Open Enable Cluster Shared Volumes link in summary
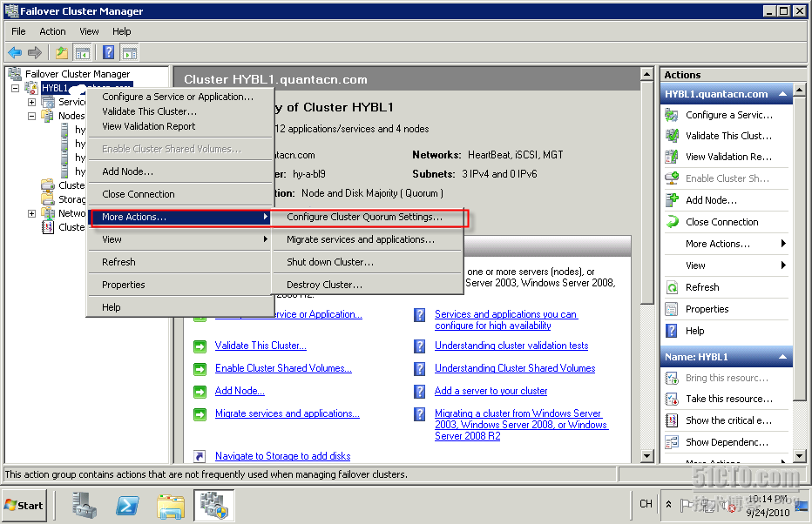Viewport: 812px width, 524px height. pos(283,368)
